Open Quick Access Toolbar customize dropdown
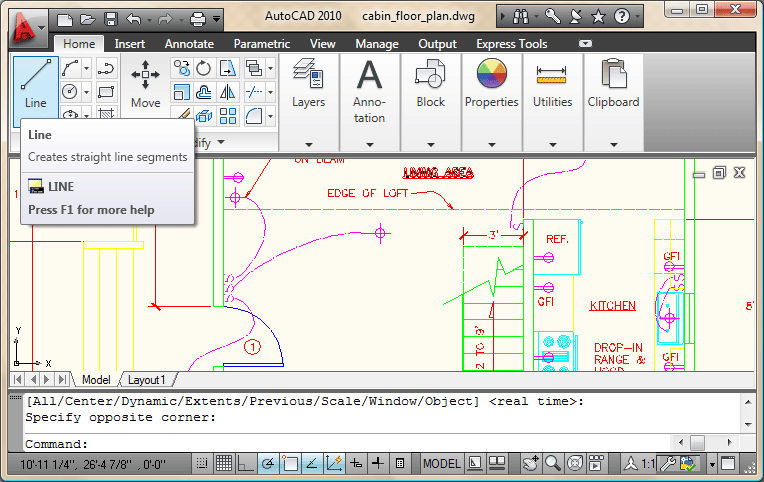The width and height of the screenshot is (764, 482). (216, 19)
